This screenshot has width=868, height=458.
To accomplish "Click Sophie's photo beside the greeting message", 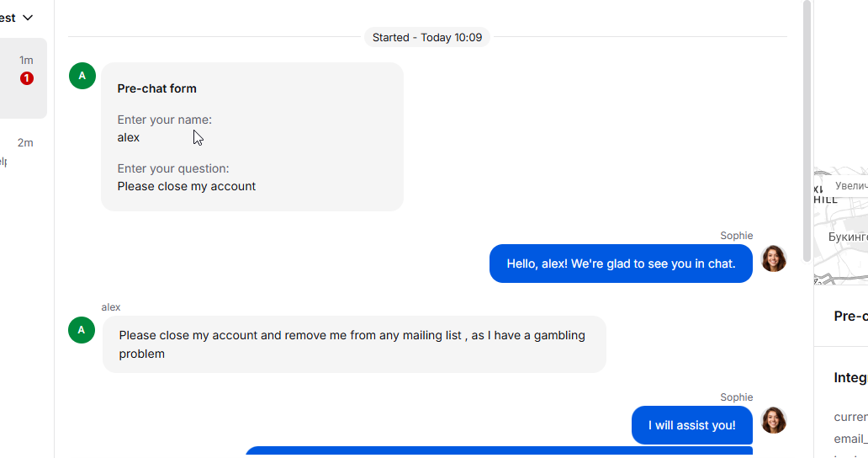I will 773,259.
